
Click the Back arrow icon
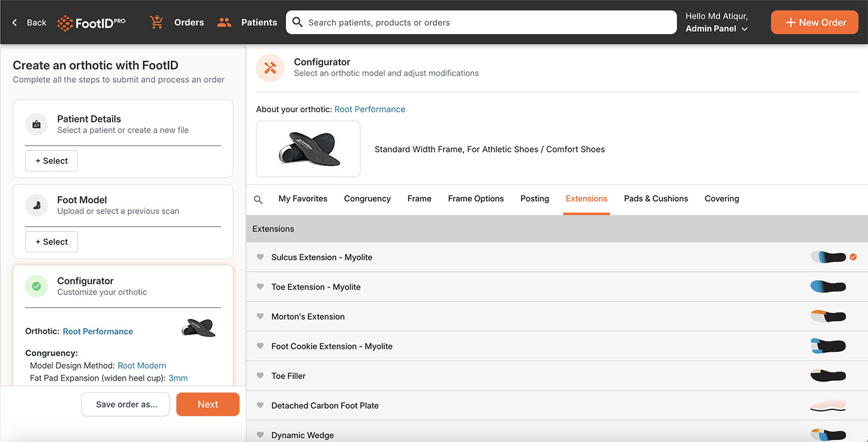click(15, 22)
